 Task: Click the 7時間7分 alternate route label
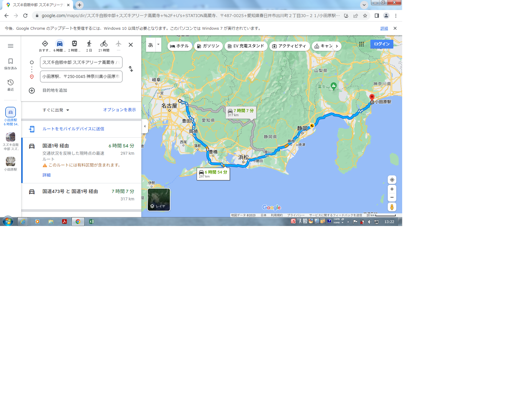[x=241, y=112]
